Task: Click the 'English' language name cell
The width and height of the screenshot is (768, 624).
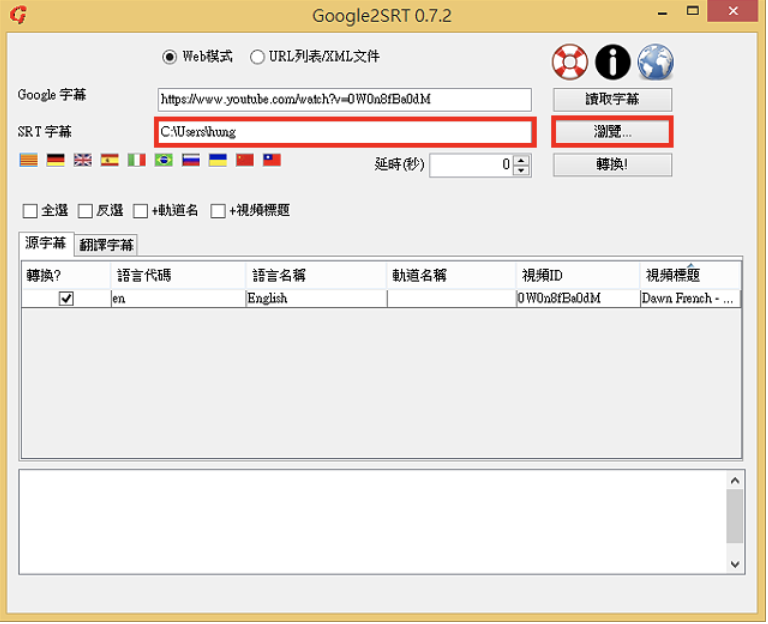Action: point(316,298)
